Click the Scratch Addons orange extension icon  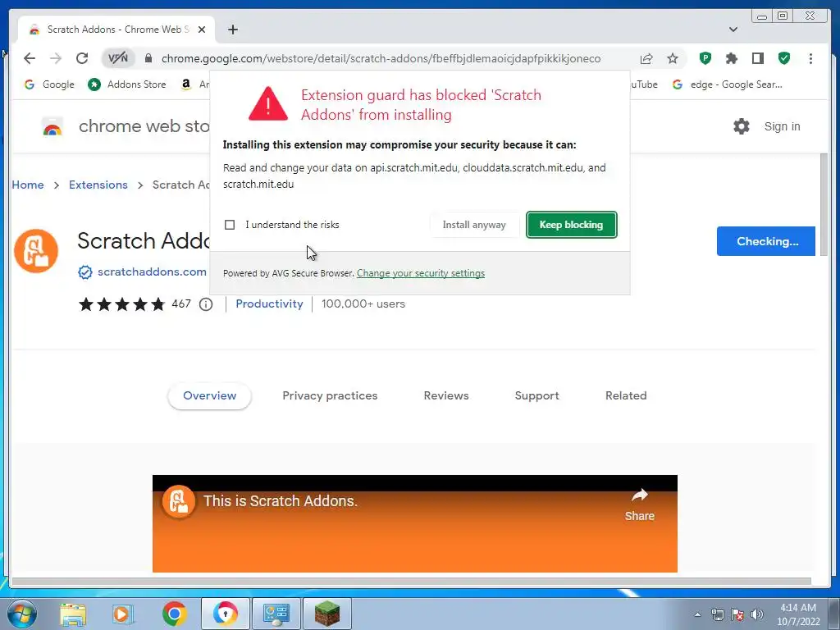click(x=36, y=251)
